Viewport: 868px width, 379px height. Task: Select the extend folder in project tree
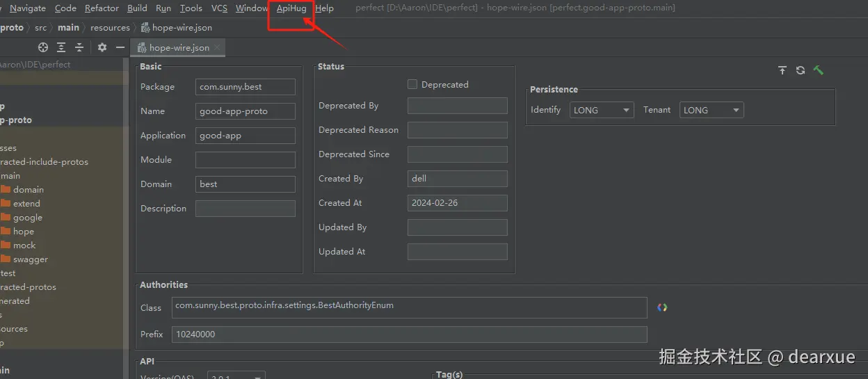[x=26, y=204]
